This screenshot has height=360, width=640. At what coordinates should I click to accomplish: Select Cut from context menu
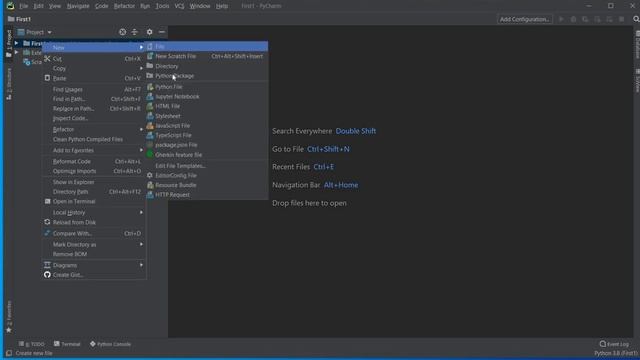pyautogui.click(x=94, y=59)
